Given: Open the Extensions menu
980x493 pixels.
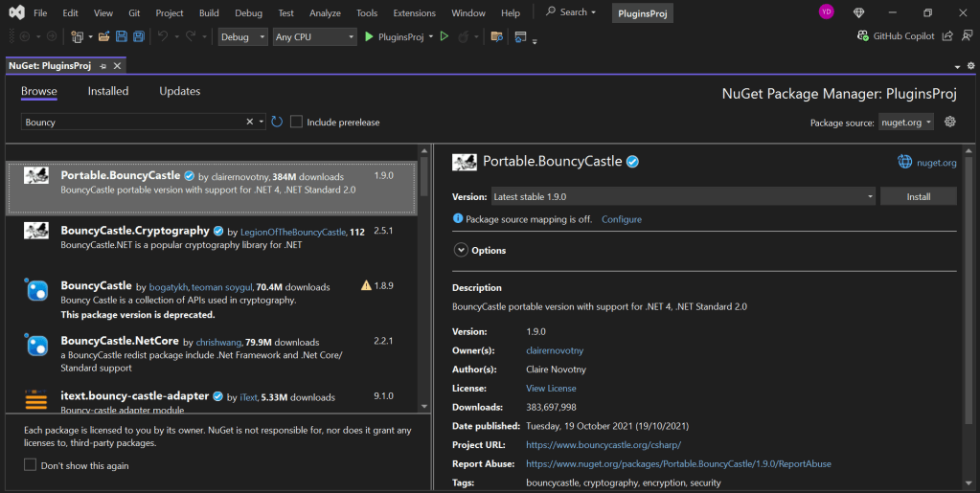Looking at the screenshot, I should point(414,13).
